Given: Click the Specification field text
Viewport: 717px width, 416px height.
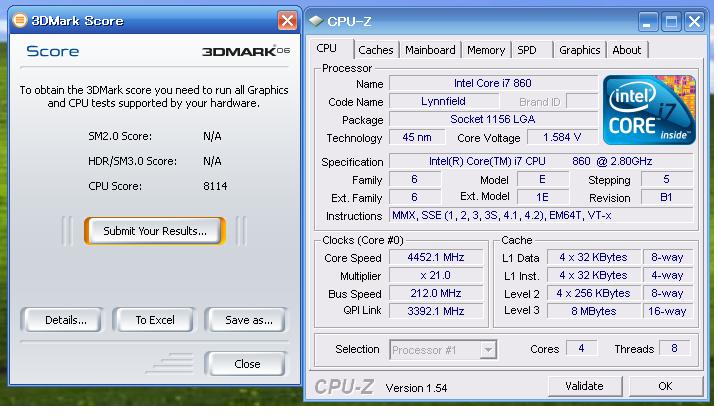Looking at the screenshot, I should pyautogui.click(x=541, y=161).
